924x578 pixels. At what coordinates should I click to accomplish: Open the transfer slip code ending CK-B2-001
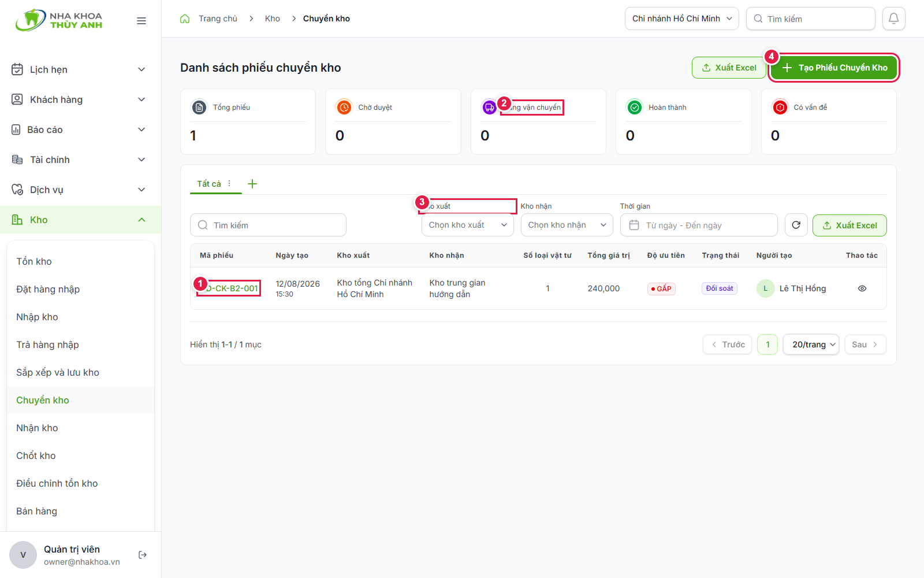[229, 288]
